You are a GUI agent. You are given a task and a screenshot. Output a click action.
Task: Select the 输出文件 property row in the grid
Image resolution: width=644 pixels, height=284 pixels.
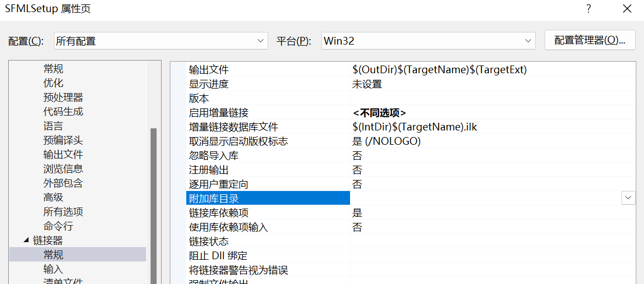pyautogui.click(x=410, y=69)
